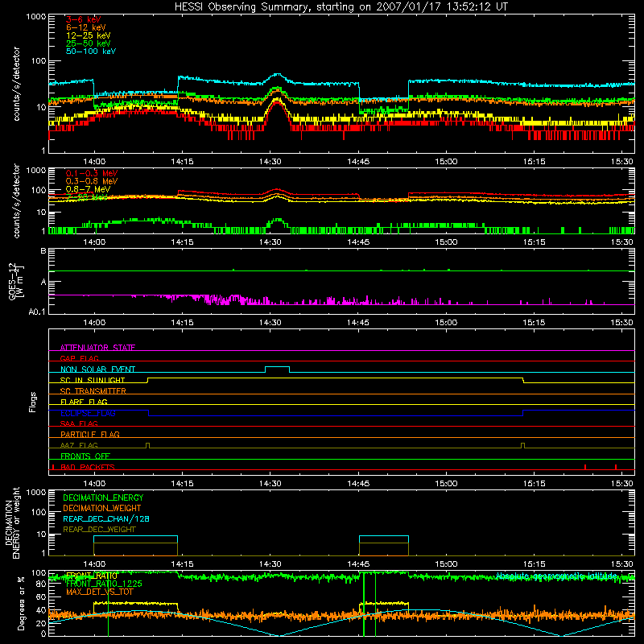Image resolution: width=644 pixels, height=644 pixels.
Task: Click the 25-50 keV legend entry
Action: pyautogui.click(x=89, y=43)
